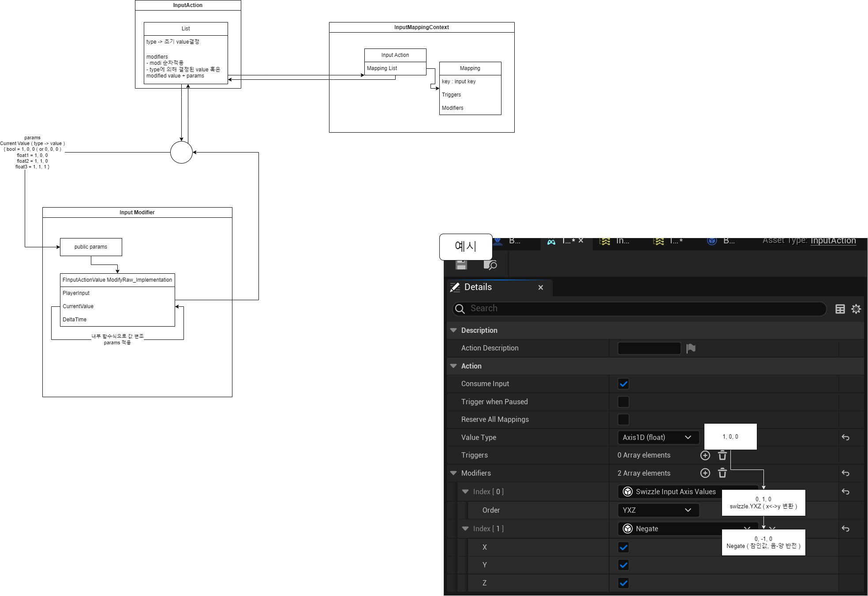This screenshot has height=596, width=868.
Task: Collapse the Description section
Action: [453, 330]
